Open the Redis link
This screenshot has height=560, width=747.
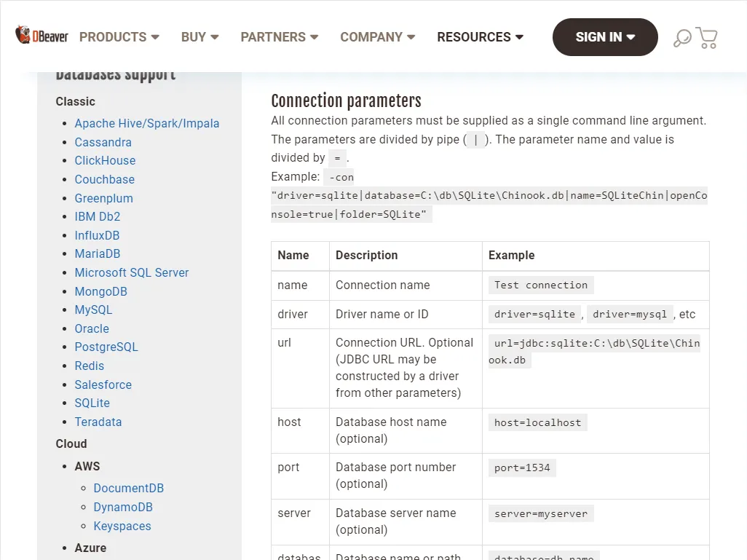coord(89,366)
